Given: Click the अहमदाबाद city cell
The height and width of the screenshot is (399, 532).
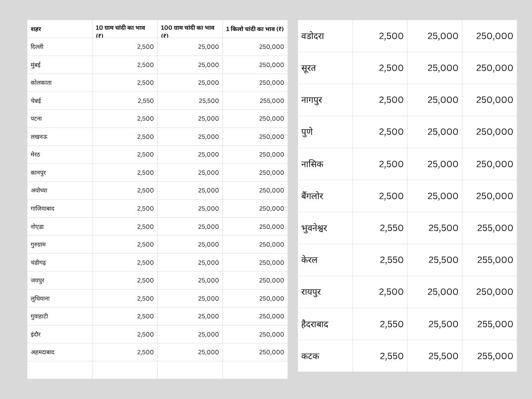Looking at the screenshot, I should click(43, 352).
